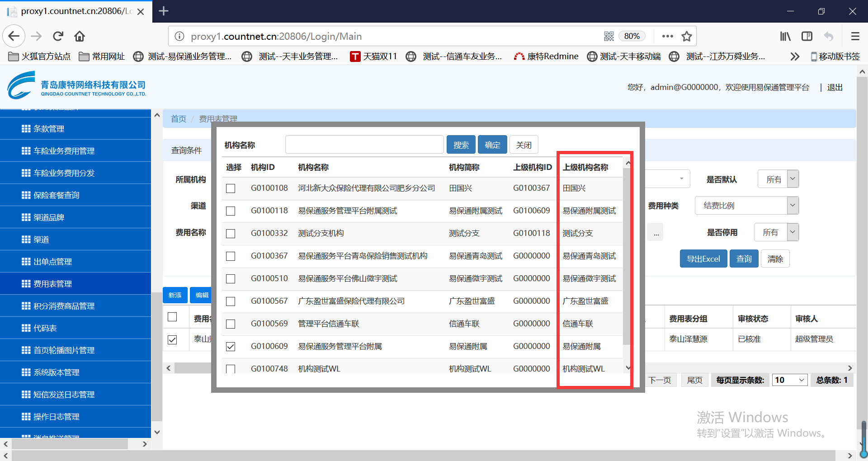Open the 费用种类 dropdown showing 结费比例
The width and height of the screenshot is (868, 461).
792,206
